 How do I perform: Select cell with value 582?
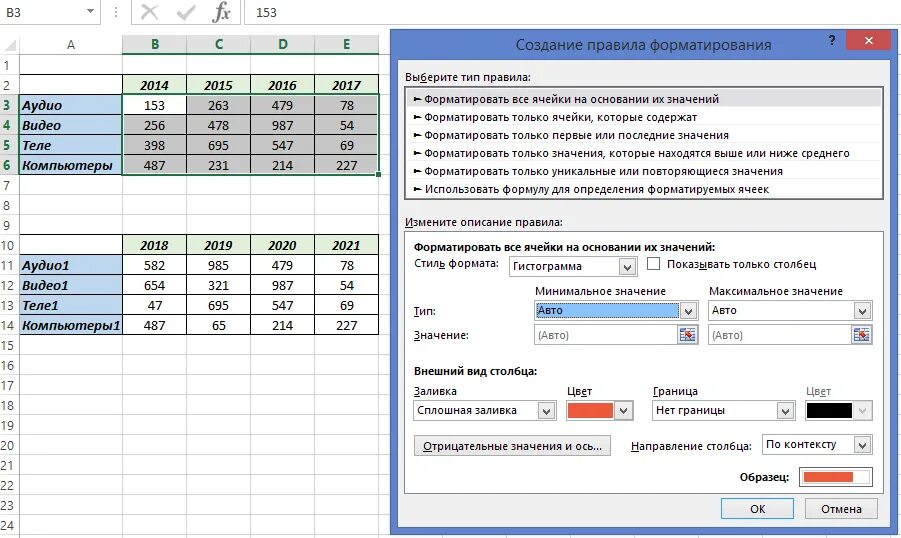pos(155,266)
